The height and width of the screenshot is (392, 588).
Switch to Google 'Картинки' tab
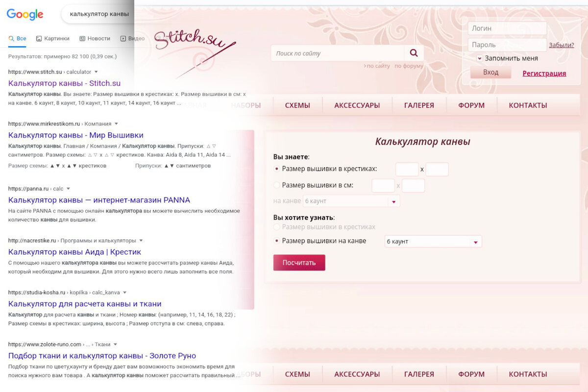(x=52, y=38)
